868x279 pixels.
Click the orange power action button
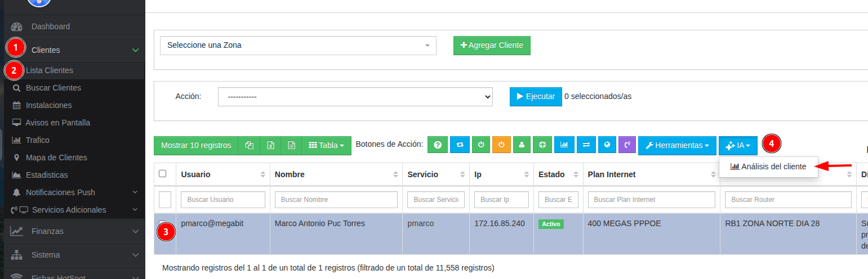[501, 145]
